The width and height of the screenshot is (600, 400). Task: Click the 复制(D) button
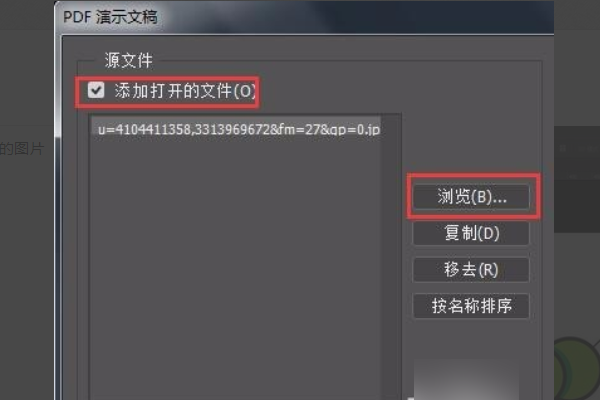coord(471,233)
